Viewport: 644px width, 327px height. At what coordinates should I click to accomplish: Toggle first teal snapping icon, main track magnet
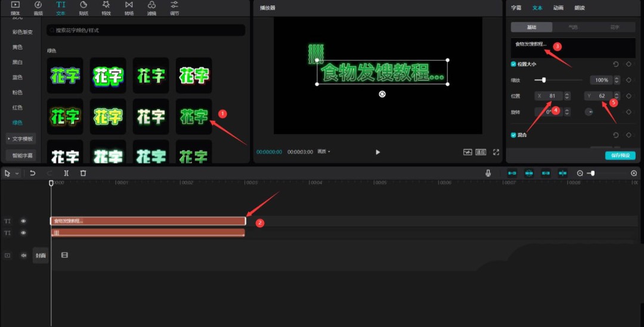pos(512,173)
